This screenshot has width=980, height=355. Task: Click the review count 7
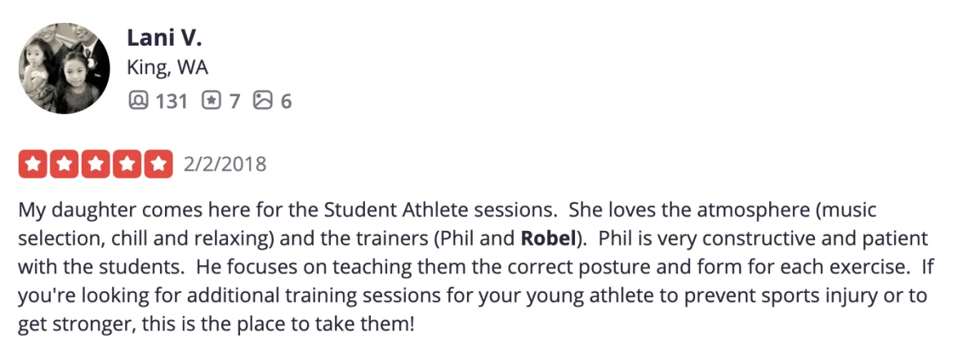[x=234, y=101]
